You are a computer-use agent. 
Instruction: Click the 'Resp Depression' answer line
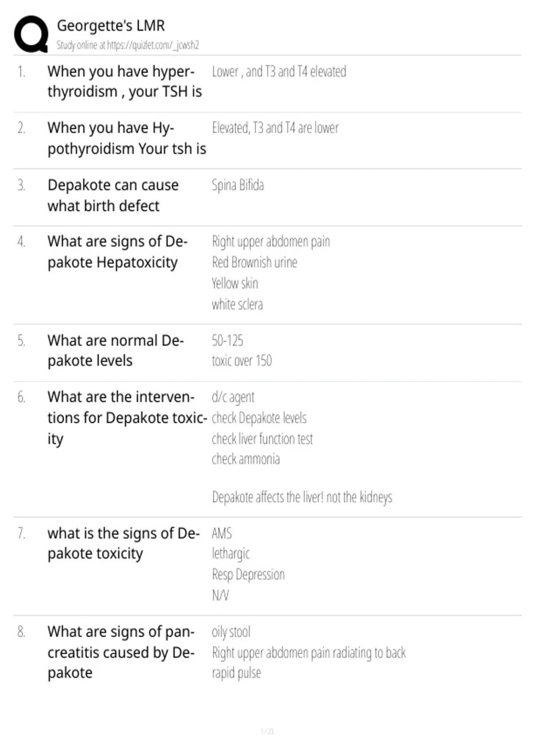248,575
